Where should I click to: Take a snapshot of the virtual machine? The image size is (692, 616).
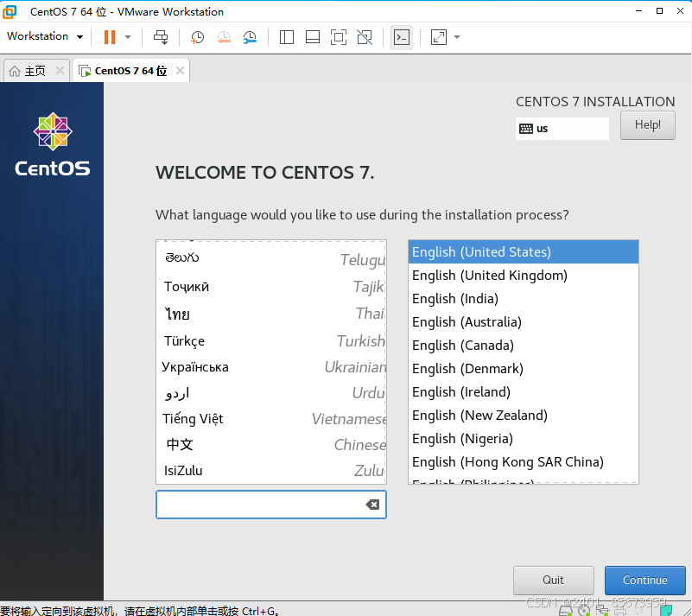pyautogui.click(x=197, y=37)
